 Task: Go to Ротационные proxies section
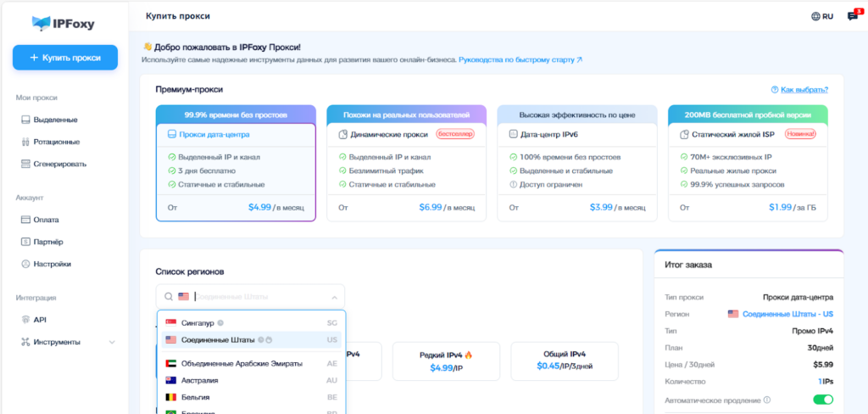pos(56,142)
